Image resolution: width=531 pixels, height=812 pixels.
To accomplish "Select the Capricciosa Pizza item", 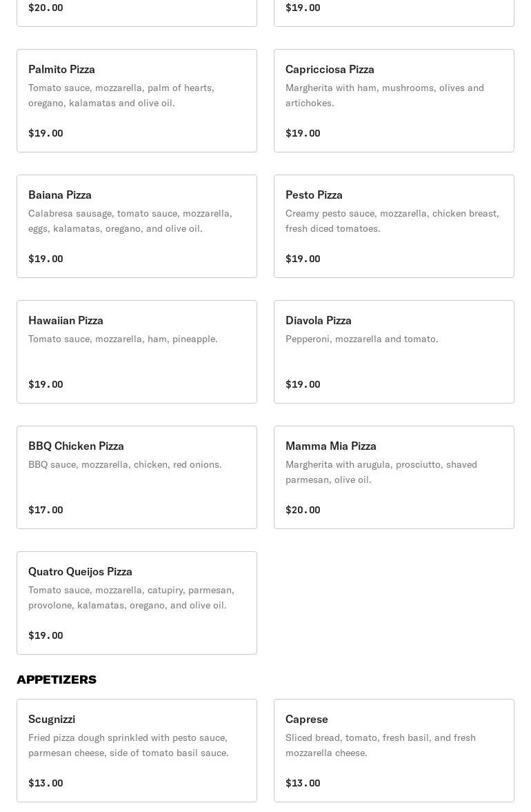I will (x=394, y=101).
